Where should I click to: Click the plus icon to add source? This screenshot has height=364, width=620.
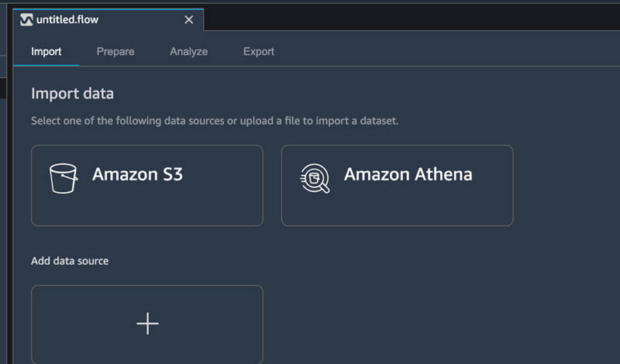[147, 324]
